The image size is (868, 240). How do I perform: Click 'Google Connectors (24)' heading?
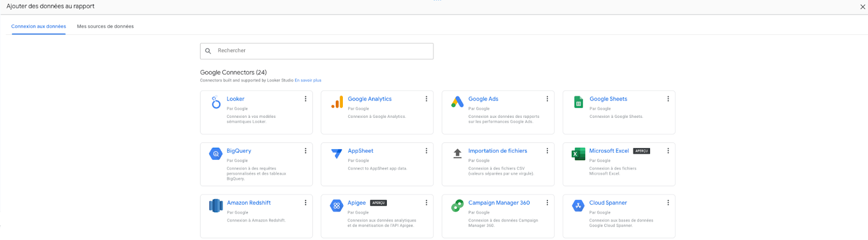pos(233,72)
